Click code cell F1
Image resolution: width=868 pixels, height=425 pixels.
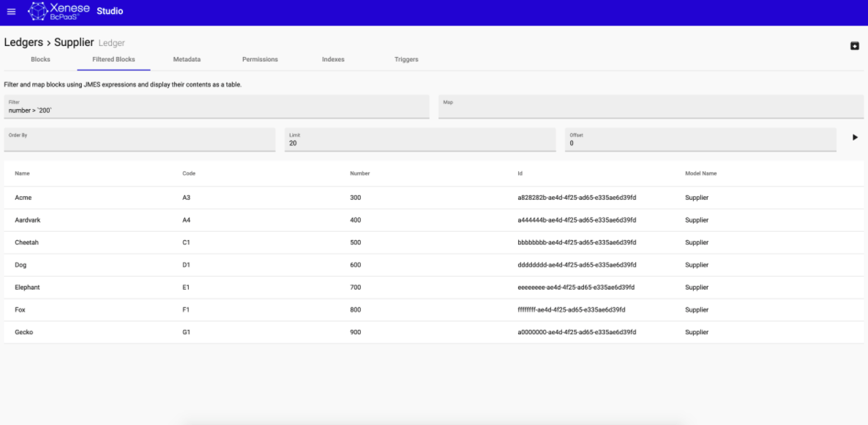[186, 309]
